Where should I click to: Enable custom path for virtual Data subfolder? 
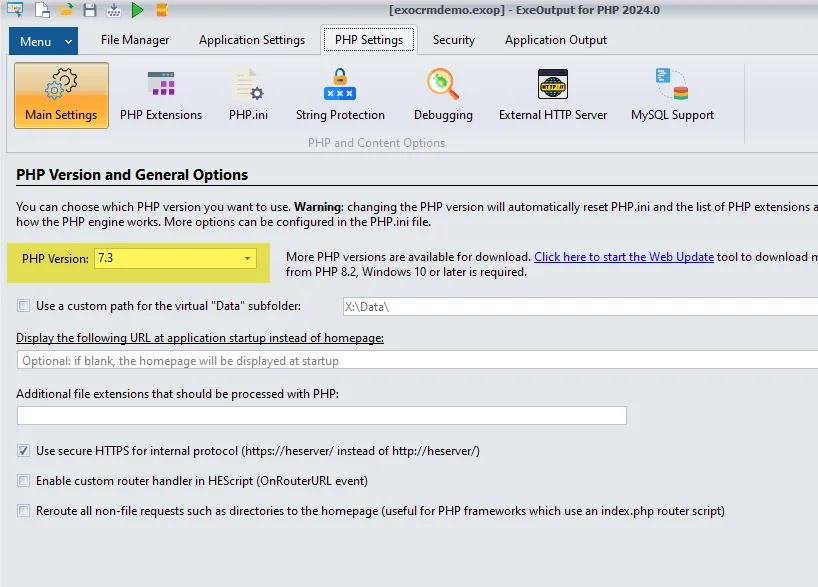pos(24,306)
